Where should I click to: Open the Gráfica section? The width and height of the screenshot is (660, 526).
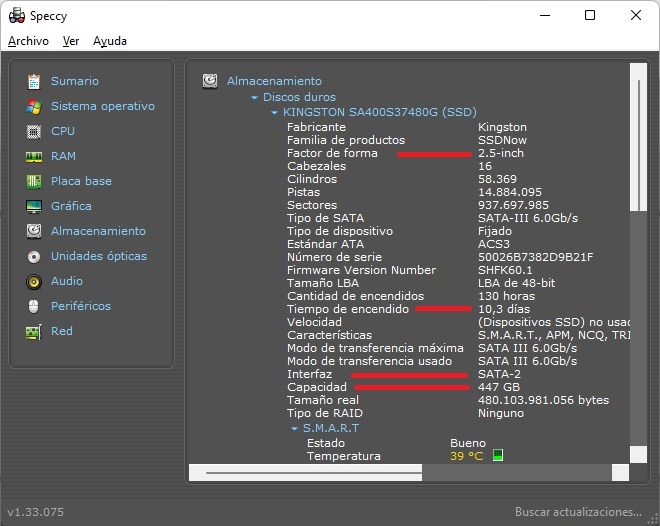pos(71,206)
